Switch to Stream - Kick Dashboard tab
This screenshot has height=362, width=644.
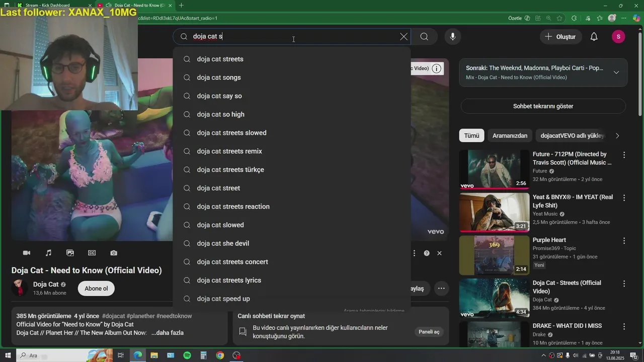point(53,5)
